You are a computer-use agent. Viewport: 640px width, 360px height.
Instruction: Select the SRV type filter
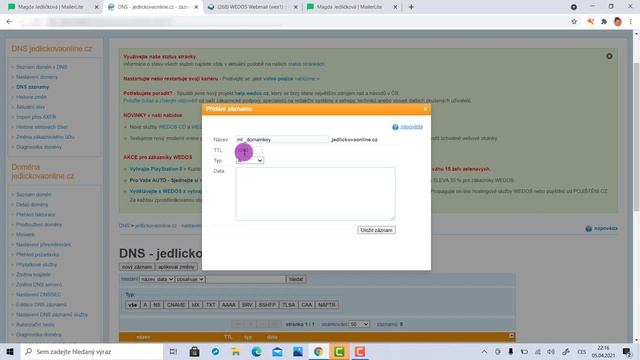[247, 305]
